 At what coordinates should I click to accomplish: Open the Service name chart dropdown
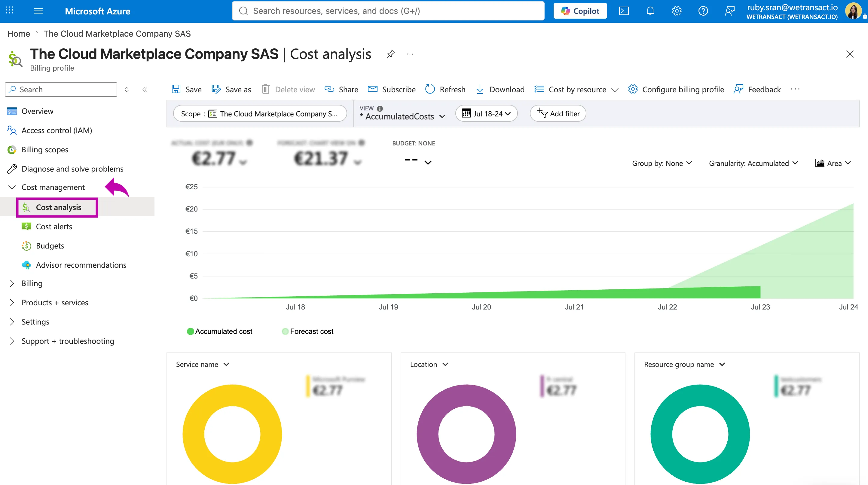203,365
